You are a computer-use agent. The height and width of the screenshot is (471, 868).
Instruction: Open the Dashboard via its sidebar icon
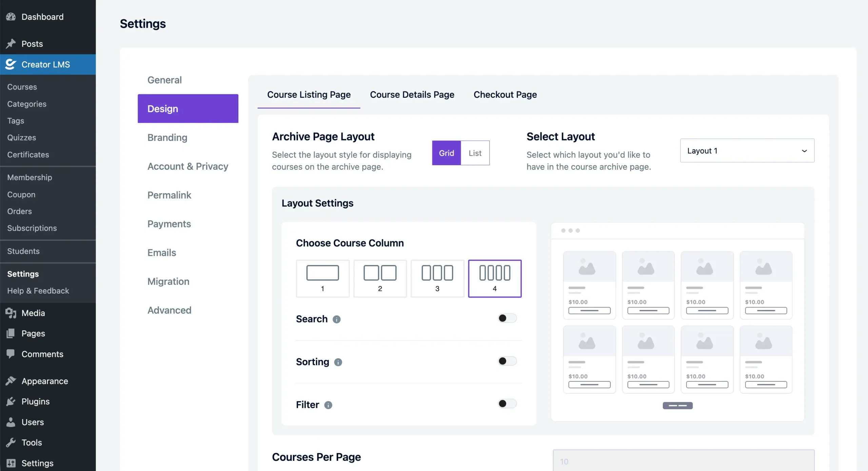[x=11, y=16]
